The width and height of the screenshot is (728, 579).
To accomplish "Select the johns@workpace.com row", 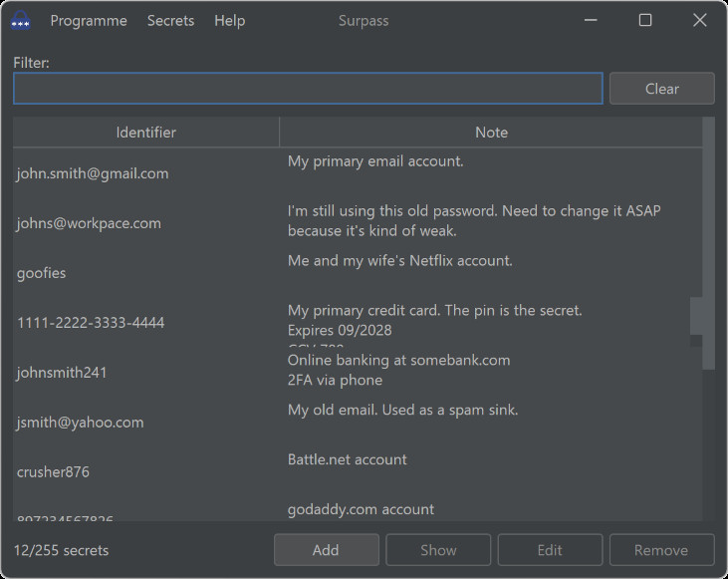I will (89, 223).
